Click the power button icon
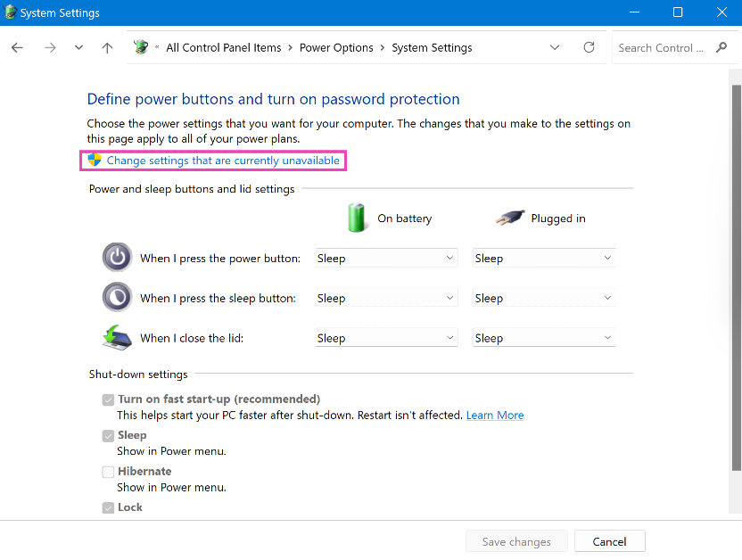 (x=117, y=258)
